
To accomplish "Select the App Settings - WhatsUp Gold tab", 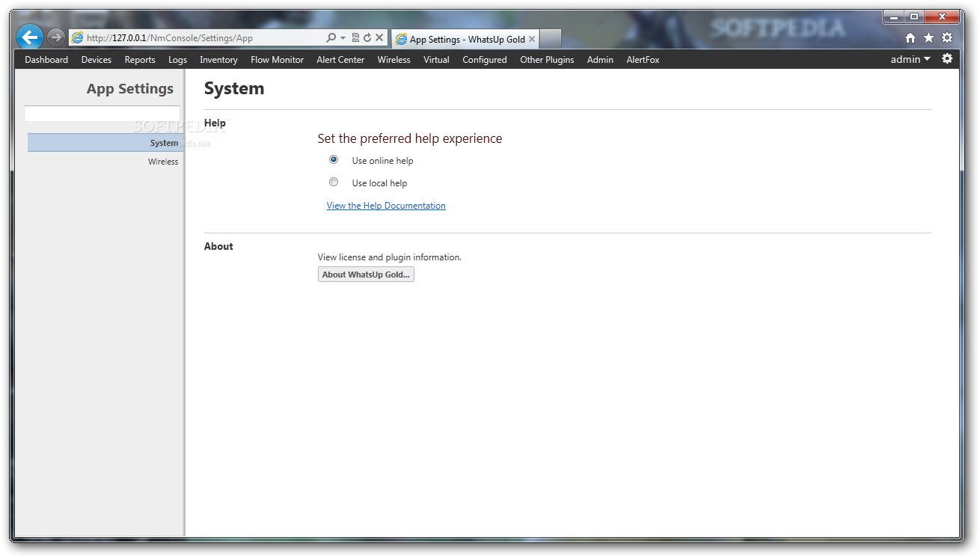I will (465, 39).
